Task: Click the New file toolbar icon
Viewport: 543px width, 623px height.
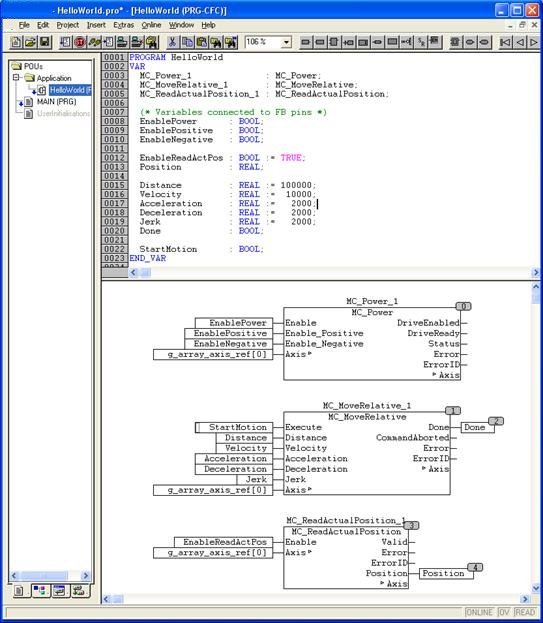Action: (x=16, y=42)
